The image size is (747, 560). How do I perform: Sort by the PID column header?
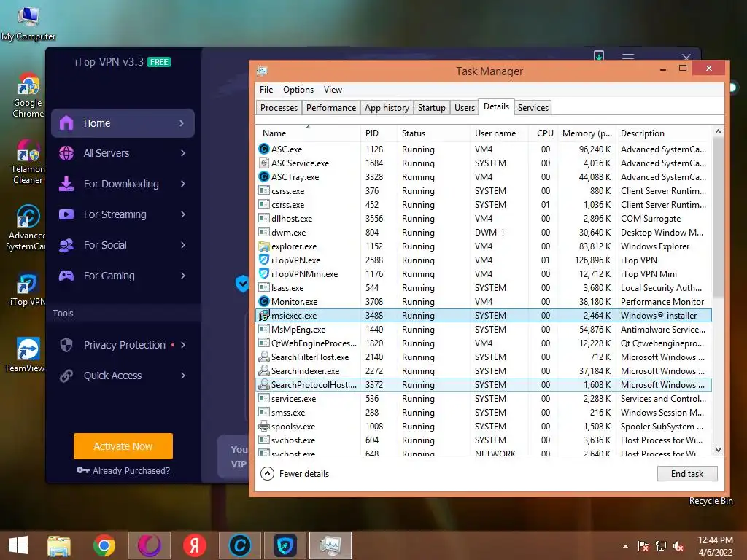pos(379,133)
